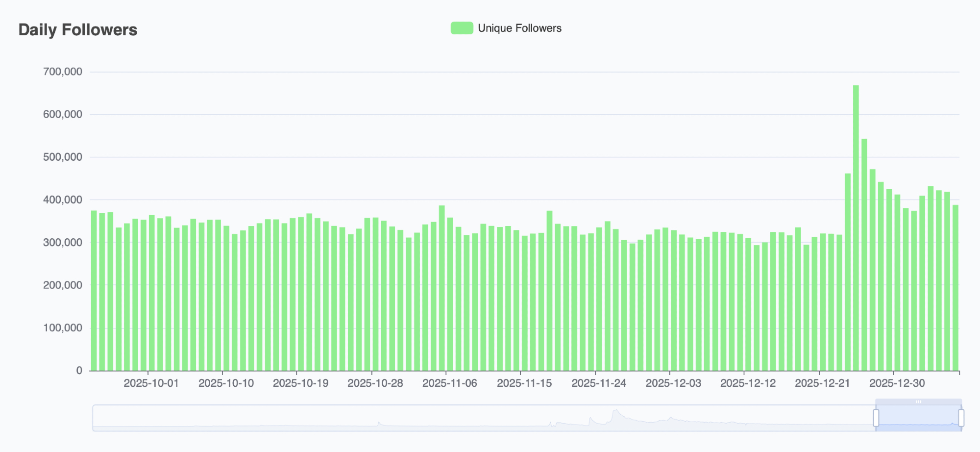Click the 2025-12-30 x-axis date label

[897, 383]
